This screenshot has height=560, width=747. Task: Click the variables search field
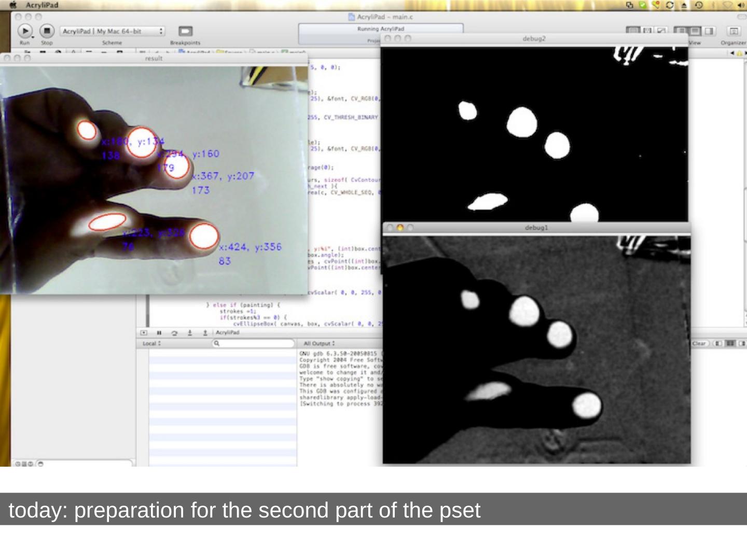pos(254,343)
